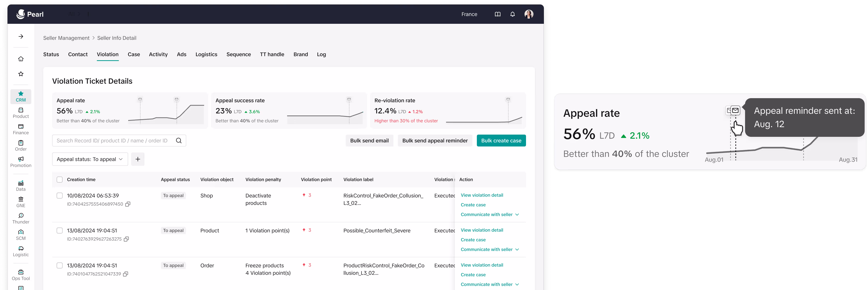
Task: Expand sidebar with arrow icon
Action: pyautogui.click(x=21, y=36)
